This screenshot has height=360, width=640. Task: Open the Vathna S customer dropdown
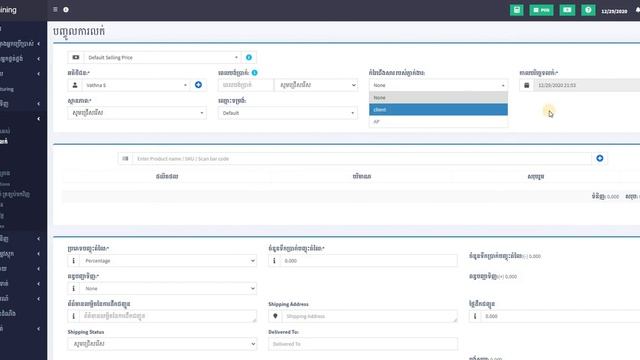(x=137, y=85)
